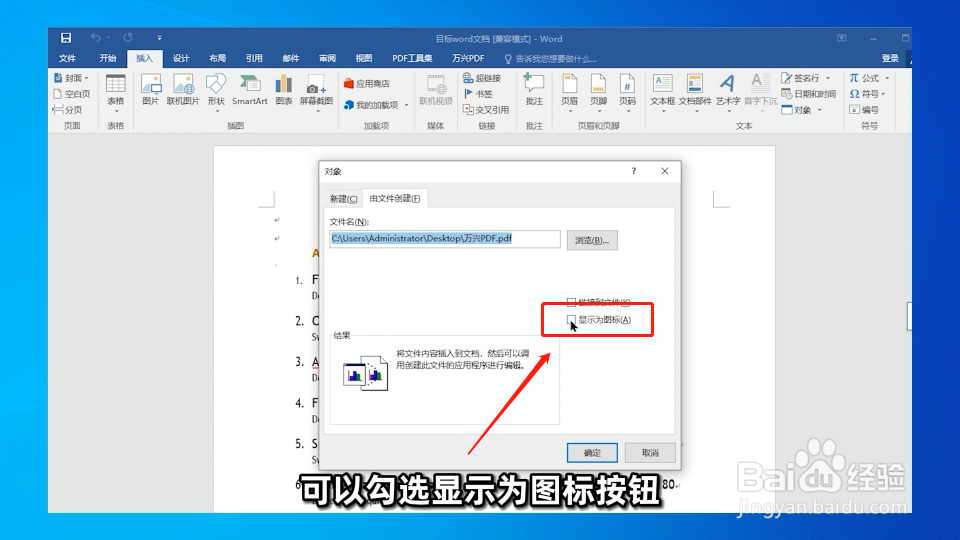Image resolution: width=960 pixels, height=540 pixels.
Task: Switch to the 引用 References tab
Action: click(x=254, y=58)
